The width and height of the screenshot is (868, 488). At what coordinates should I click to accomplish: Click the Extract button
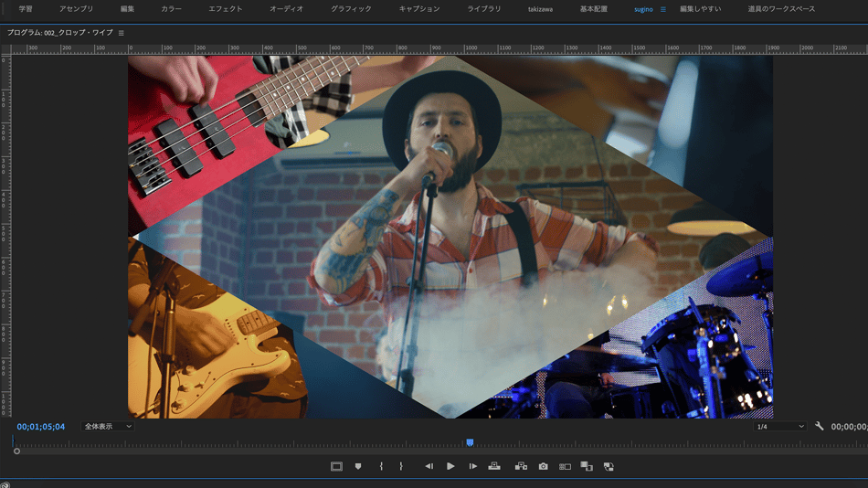coord(521,466)
